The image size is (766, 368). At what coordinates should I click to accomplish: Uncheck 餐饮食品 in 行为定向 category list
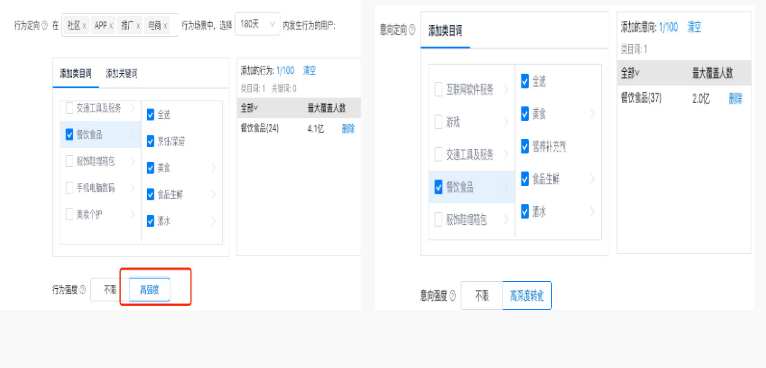(x=69, y=134)
